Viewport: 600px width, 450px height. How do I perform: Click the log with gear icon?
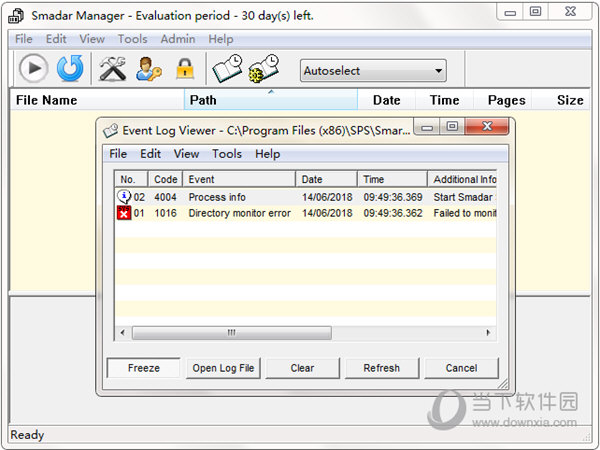click(264, 69)
